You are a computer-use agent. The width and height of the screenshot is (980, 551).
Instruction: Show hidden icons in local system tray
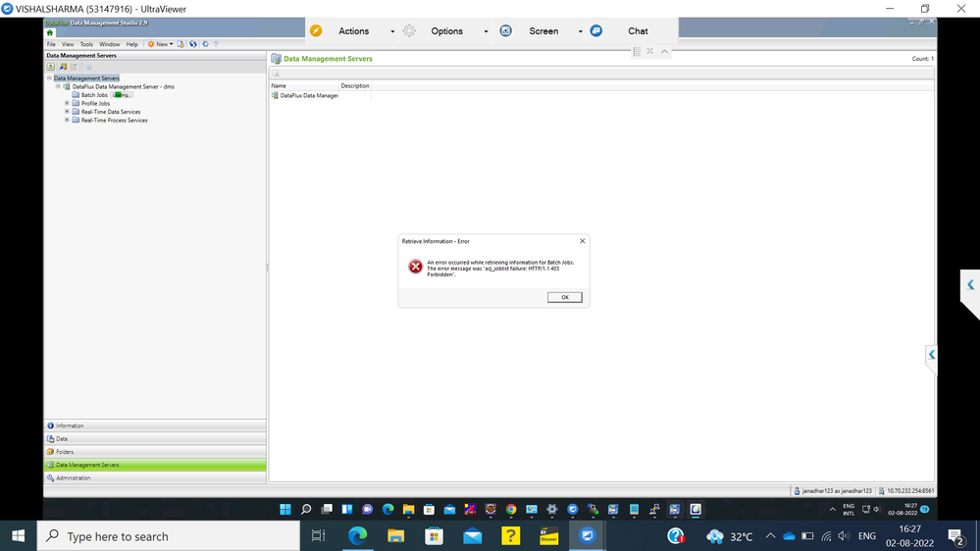tap(771, 536)
